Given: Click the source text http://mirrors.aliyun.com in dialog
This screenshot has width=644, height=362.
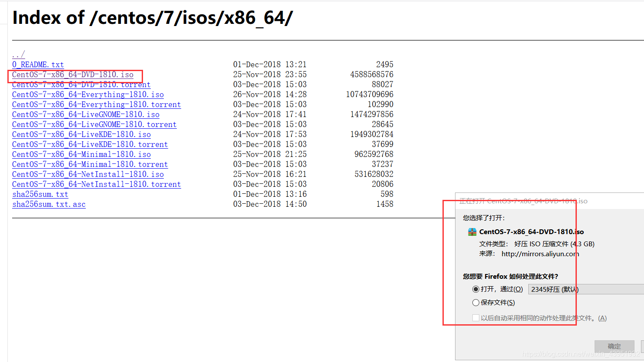Looking at the screenshot, I should 540,254.
